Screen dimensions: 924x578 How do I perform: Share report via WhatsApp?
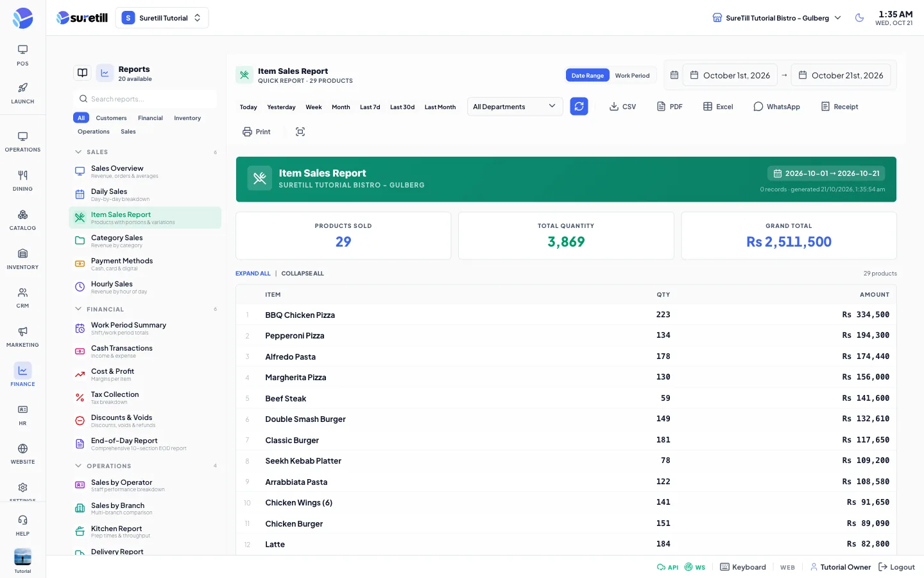(776, 107)
